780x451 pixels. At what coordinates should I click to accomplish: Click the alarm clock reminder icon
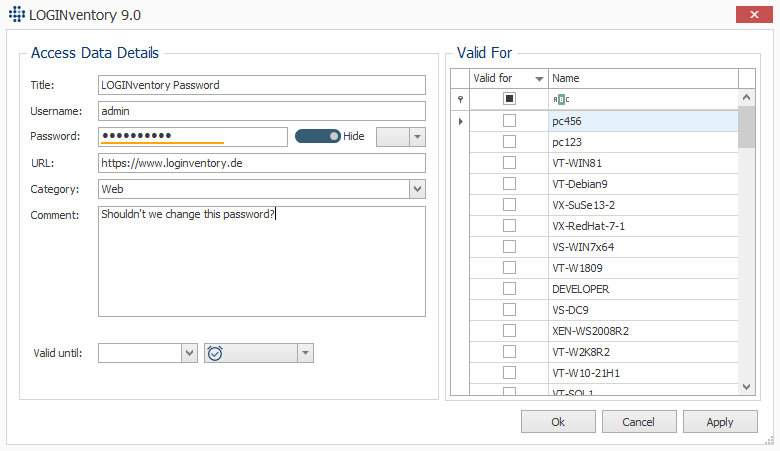(215, 353)
